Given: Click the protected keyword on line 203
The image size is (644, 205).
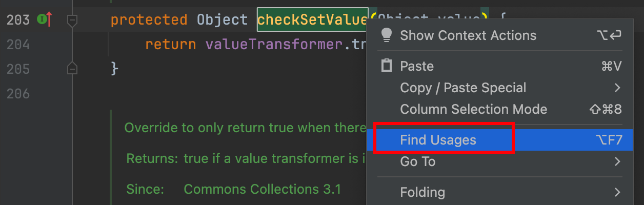Looking at the screenshot, I should point(149,20).
